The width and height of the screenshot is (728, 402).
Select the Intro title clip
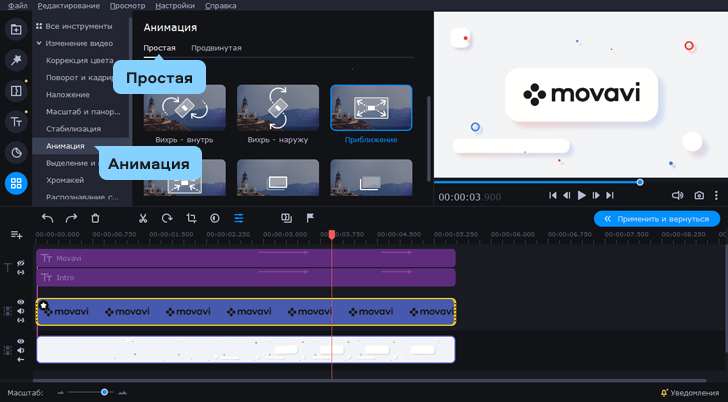[246, 278]
